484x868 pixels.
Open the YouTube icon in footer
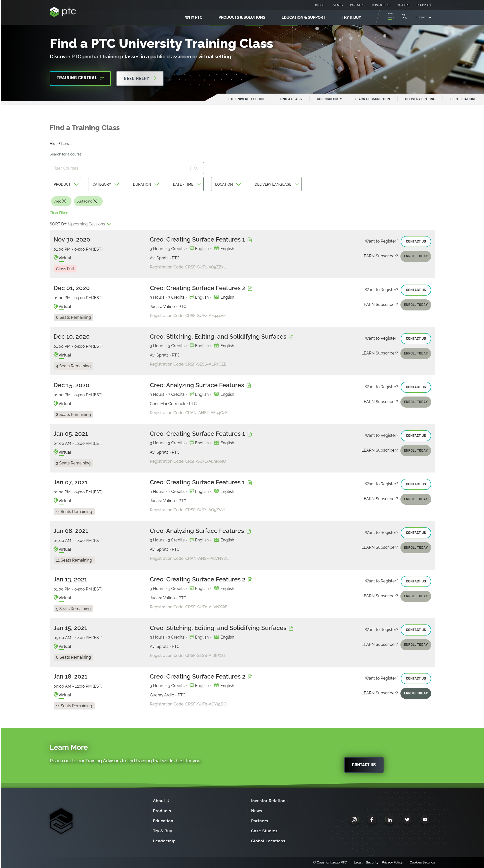click(425, 819)
